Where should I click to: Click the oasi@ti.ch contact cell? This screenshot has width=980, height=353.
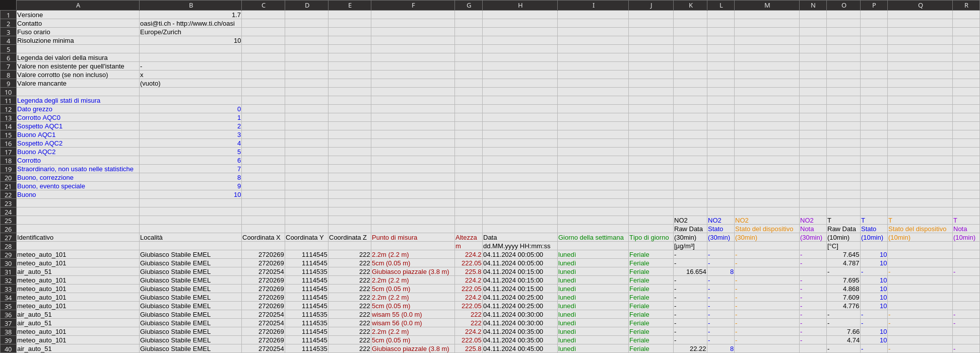tap(190, 24)
